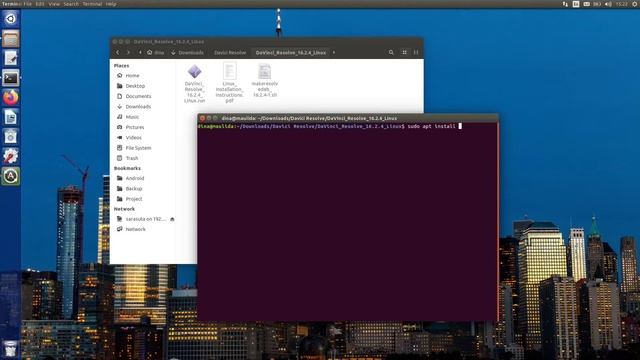This screenshot has width=640, height=360.
Task: Select the DaVinci_Resolve_16.2.4_Linux breadcrumb
Action: (x=291, y=53)
